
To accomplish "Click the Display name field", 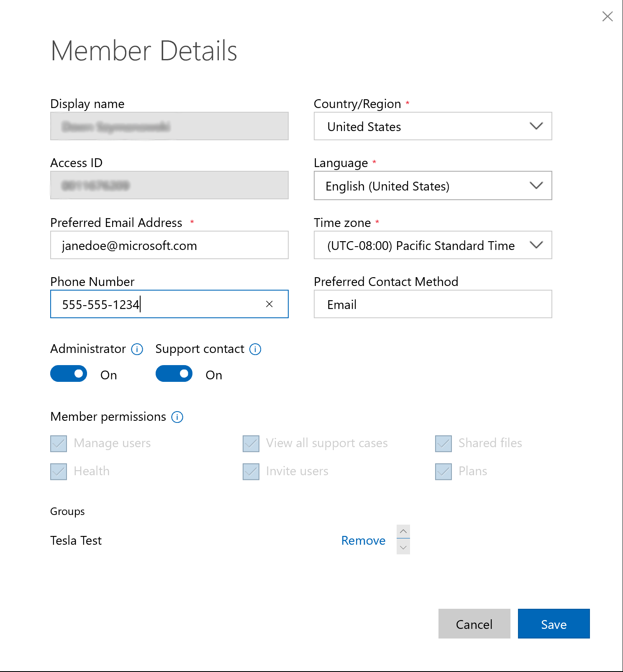I will (x=169, y=126).
